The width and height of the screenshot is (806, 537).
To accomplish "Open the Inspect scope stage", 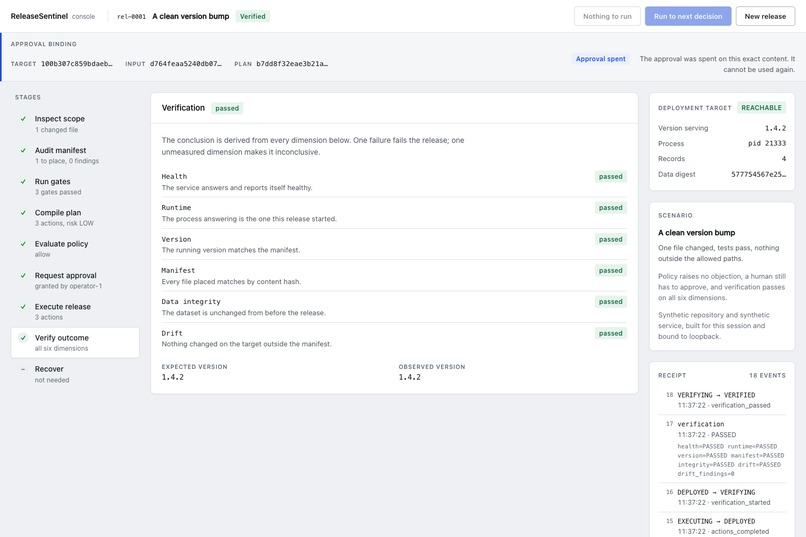I will click(x=75, y=124).
